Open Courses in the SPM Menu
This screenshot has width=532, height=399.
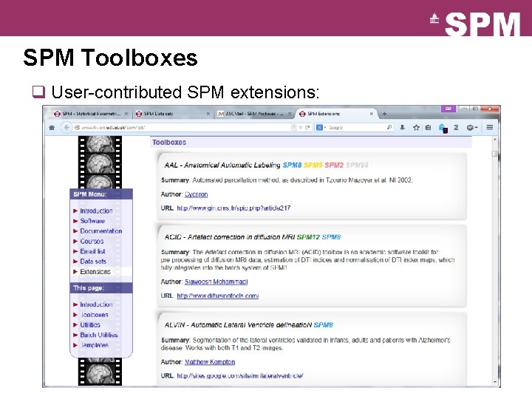92,241
